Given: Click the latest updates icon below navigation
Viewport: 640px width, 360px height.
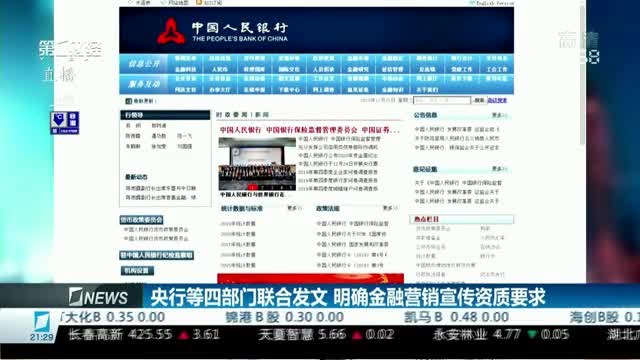Looking at the screenshot, I should click(129, 101).
